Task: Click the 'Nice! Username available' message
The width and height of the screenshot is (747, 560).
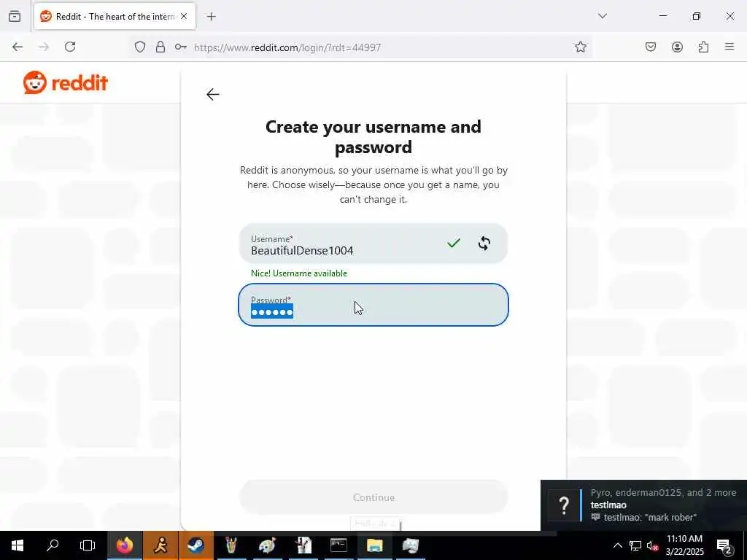Action: tap(299, 273)
